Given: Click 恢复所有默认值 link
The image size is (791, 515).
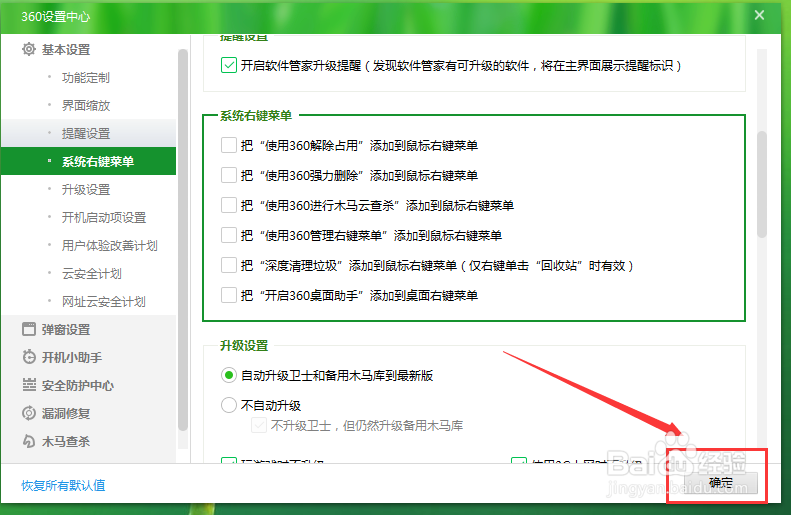Looking at the screenshot, I should [64, 485].
